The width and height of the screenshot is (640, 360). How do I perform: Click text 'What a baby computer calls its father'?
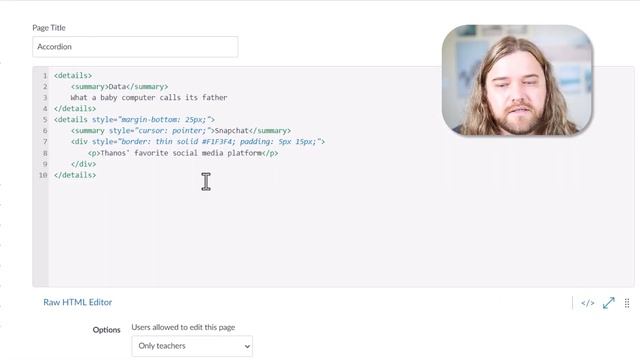[x=149, y=98]
